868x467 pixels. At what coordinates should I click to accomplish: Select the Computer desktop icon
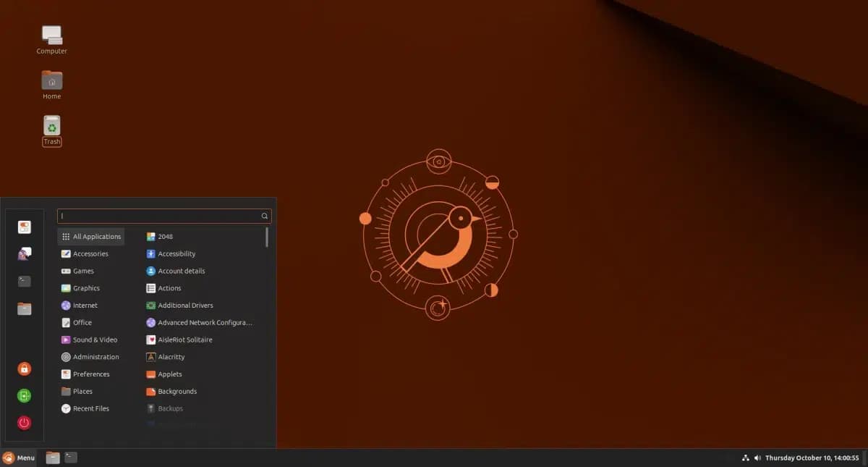click(52, 40)
